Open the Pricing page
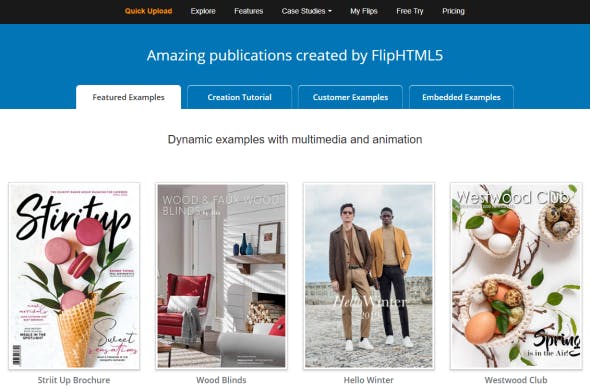591x392 pixels. pyautogui.click(x=453, y=11)
